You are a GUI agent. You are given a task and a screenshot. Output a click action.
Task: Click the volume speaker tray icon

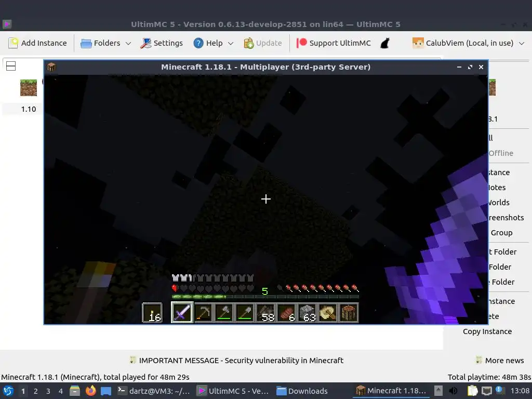(453, 391)
